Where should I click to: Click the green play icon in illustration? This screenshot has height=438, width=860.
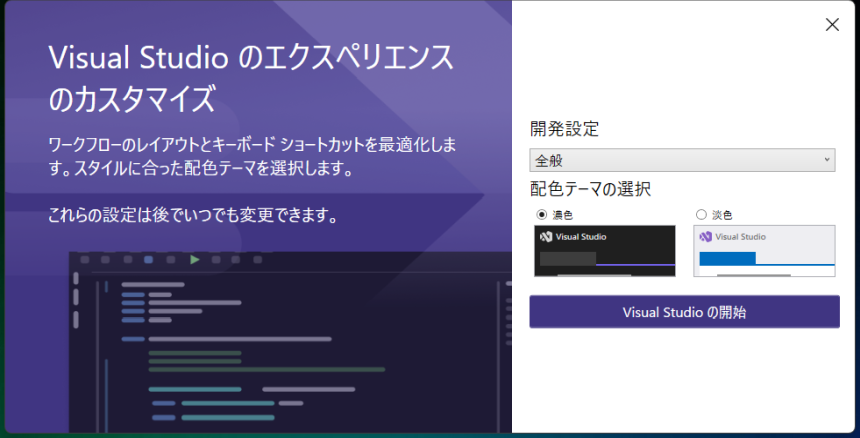tap(194, 260)
